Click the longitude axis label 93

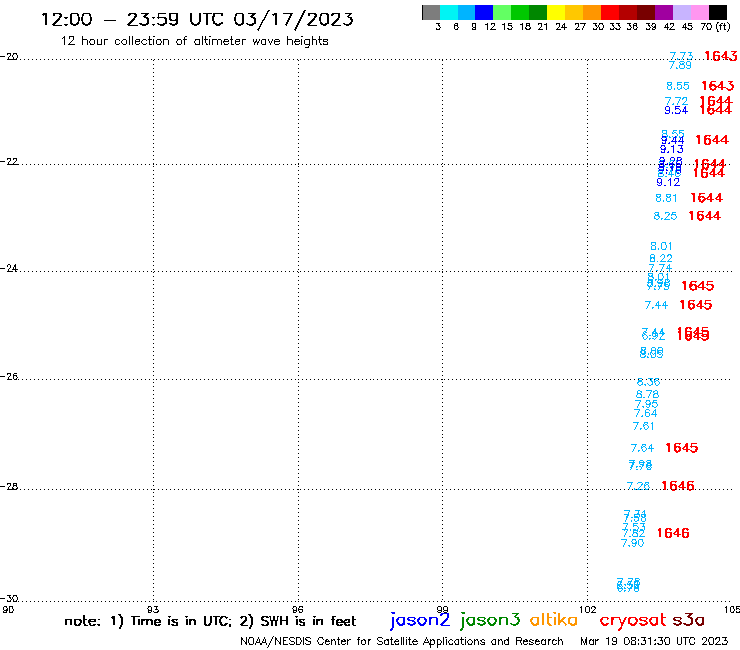click(x=153, y=610)
